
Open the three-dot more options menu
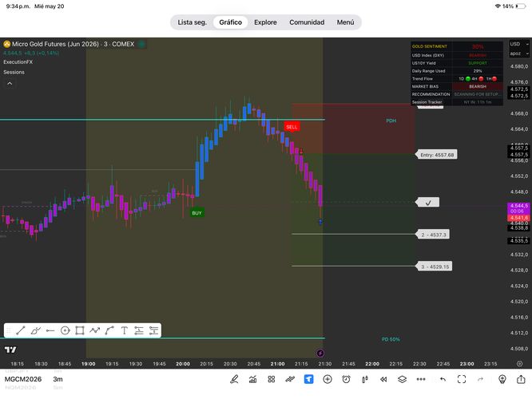[x=421, y=379]
